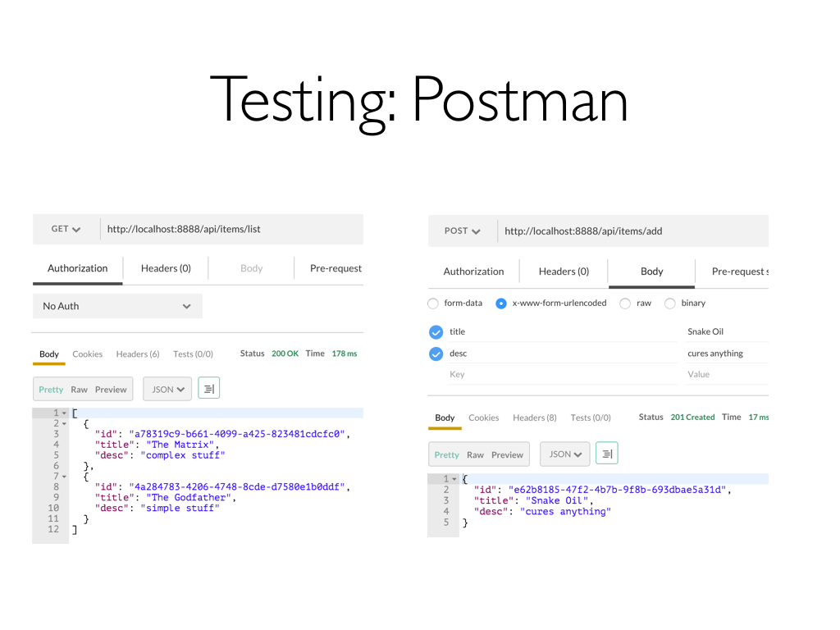The height and width of the screenshot is (630, 840).
Task: Open the GET method dropdown
Action: [x=66, y=230]
